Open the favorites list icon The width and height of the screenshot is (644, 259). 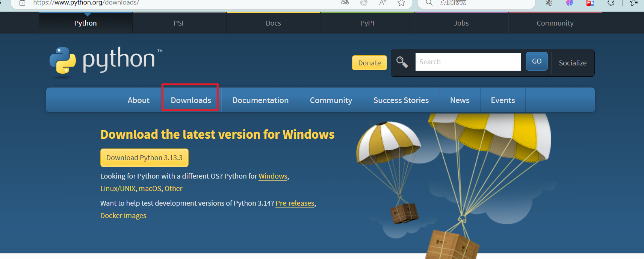[x=634, y=3]
